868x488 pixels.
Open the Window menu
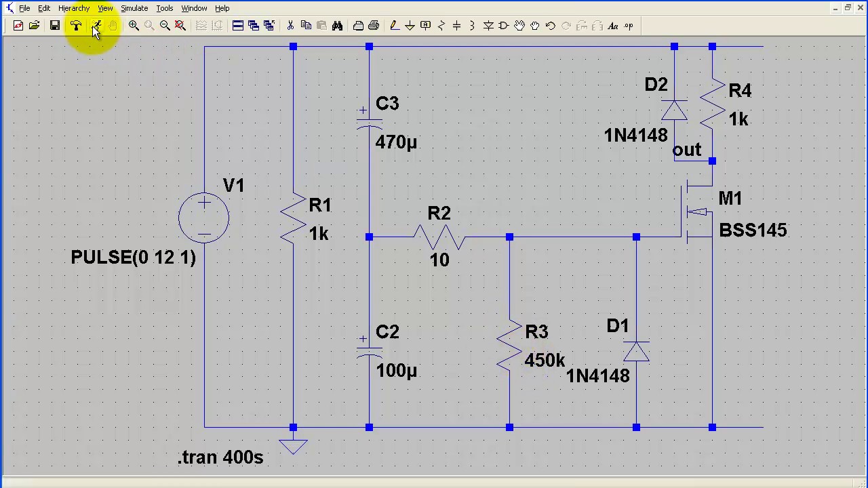(x=194, y=8)
